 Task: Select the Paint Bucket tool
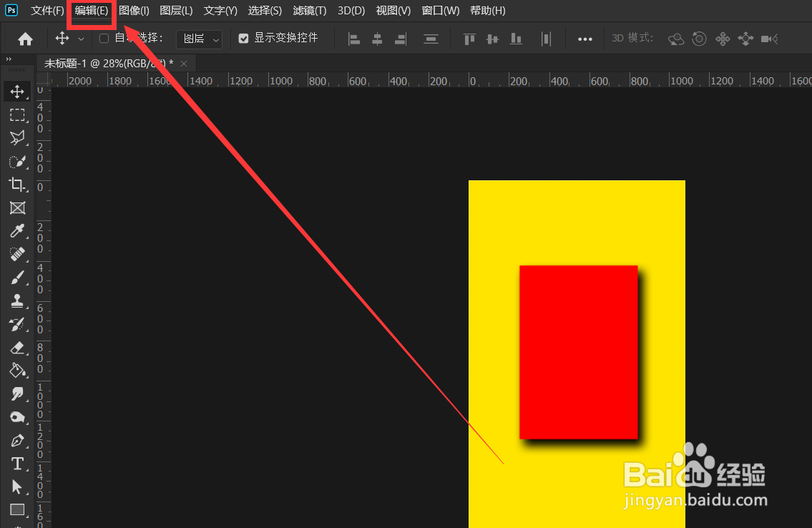[x=17, y=371]
